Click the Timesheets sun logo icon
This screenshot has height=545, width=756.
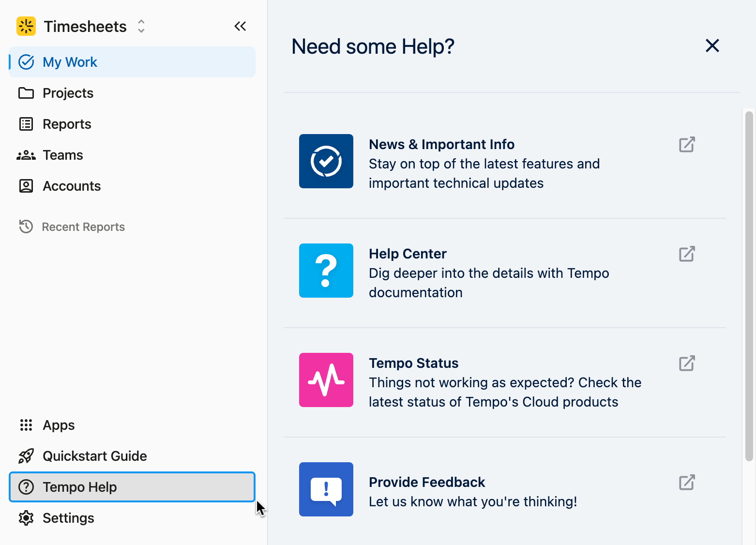(x=26, y=26)
